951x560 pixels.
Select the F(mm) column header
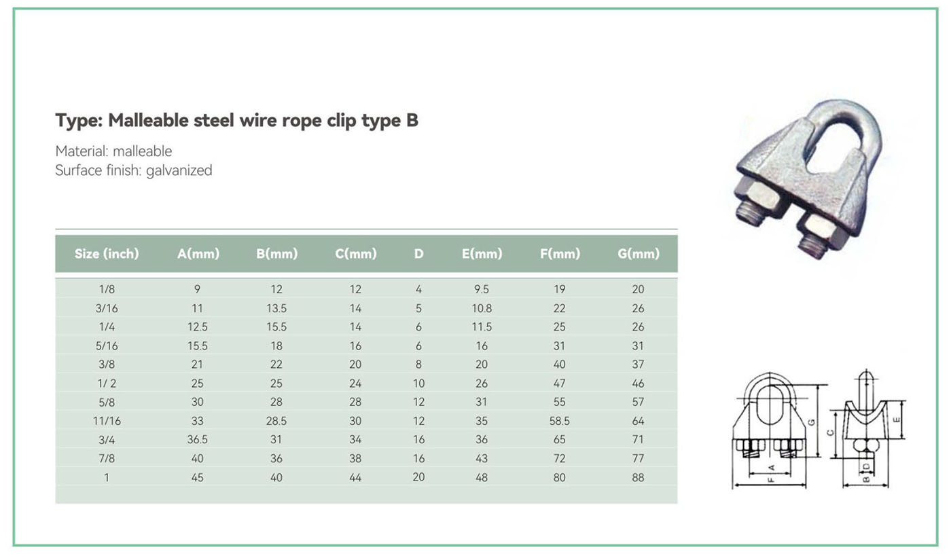pyautogui.click(x=560, y=254)
